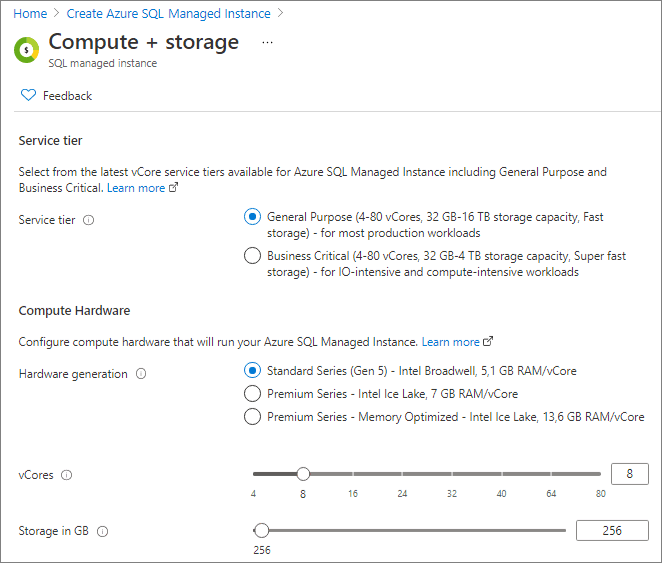Viewport: 662px width, 563px height.
Task: Open the ellipsis more options menu
Action: 267,43
